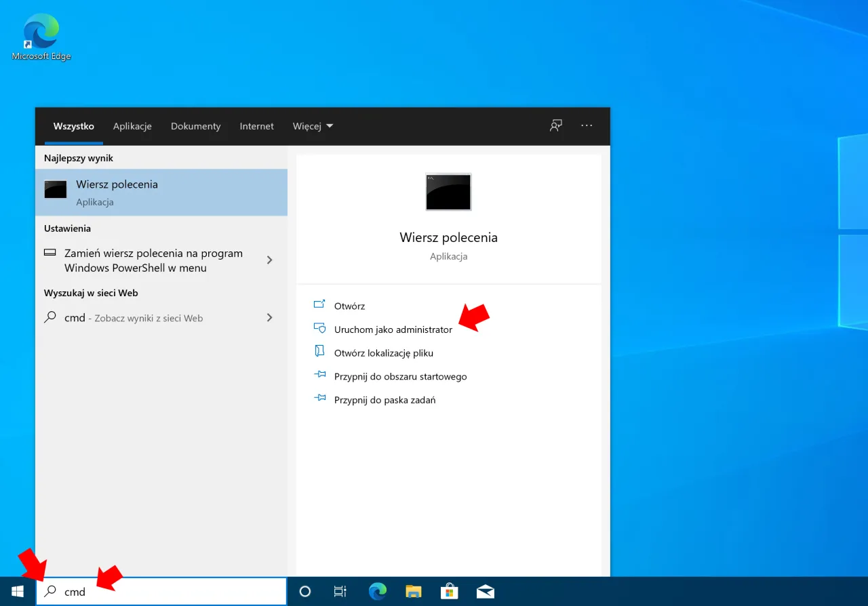
Task: Click the Otwórz lokalizację pliku icon
Action: (x=319, y=351)
